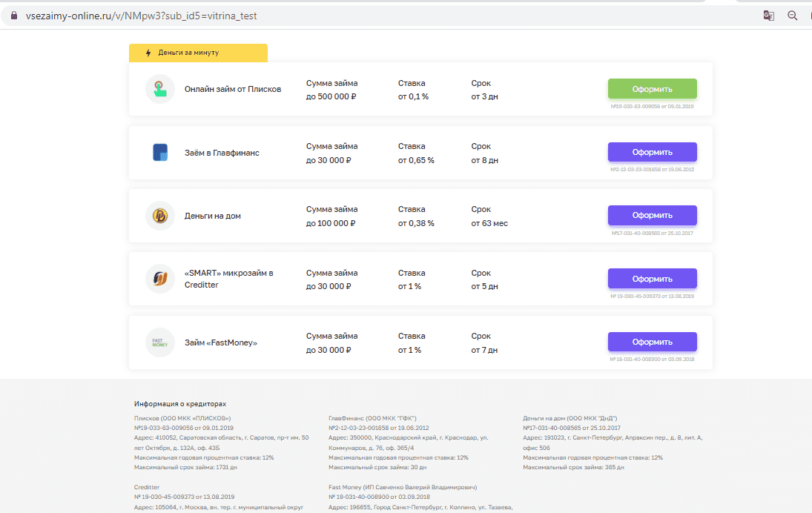Screen dimensions: 812x513
Task: Open Займ «FastMoney» title
Action: coord(220,342)
